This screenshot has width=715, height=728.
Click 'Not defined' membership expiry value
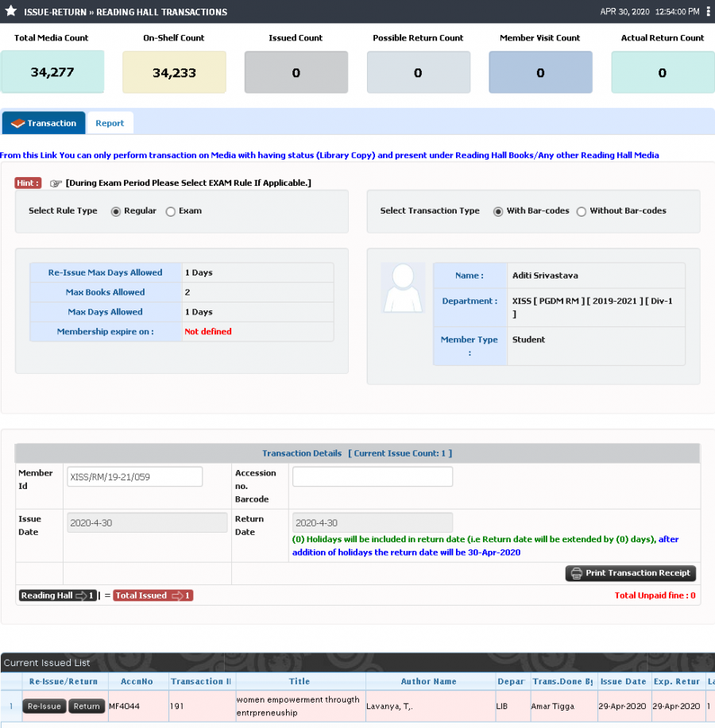click(x=208, y=332)
